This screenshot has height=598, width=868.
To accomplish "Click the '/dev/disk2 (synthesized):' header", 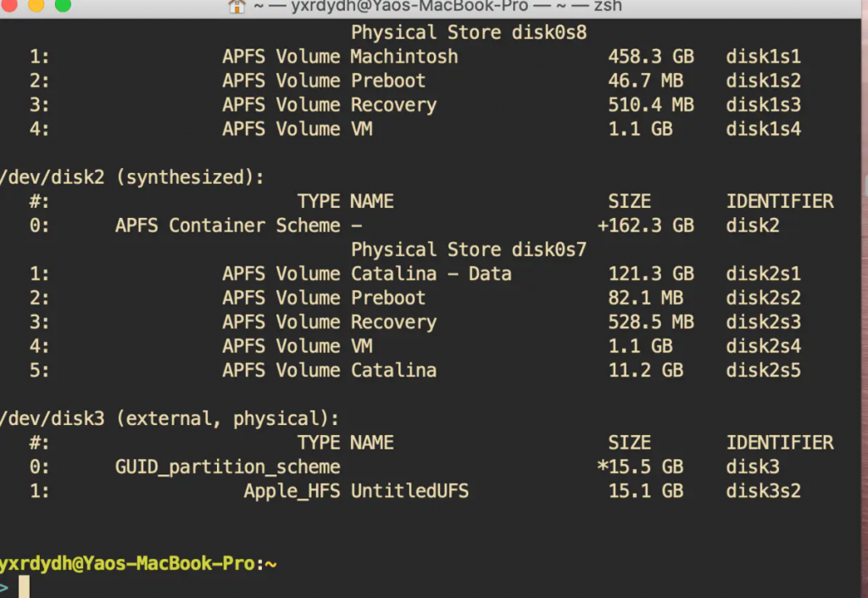I will [x=131, y=177].
